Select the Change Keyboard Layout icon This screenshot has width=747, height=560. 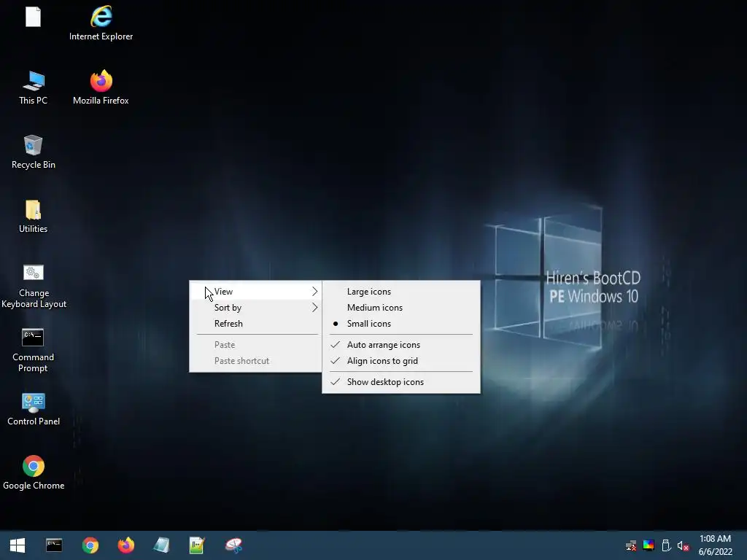[x=34, y=286]
